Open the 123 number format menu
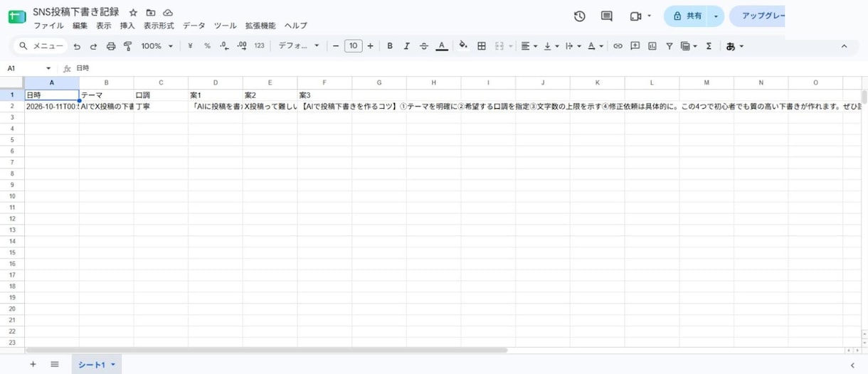Screen dimensions: 868x374 (259, 46)
